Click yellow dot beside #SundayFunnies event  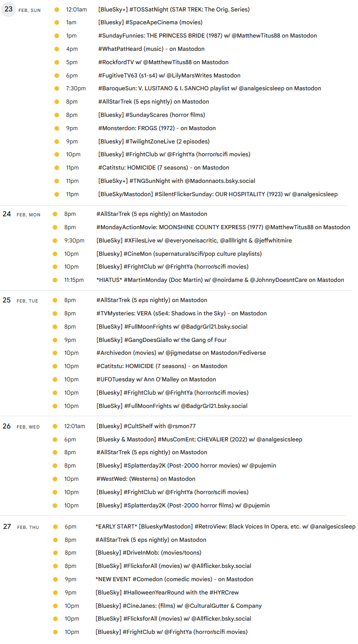pyautogui.click(x=56, y=36)
